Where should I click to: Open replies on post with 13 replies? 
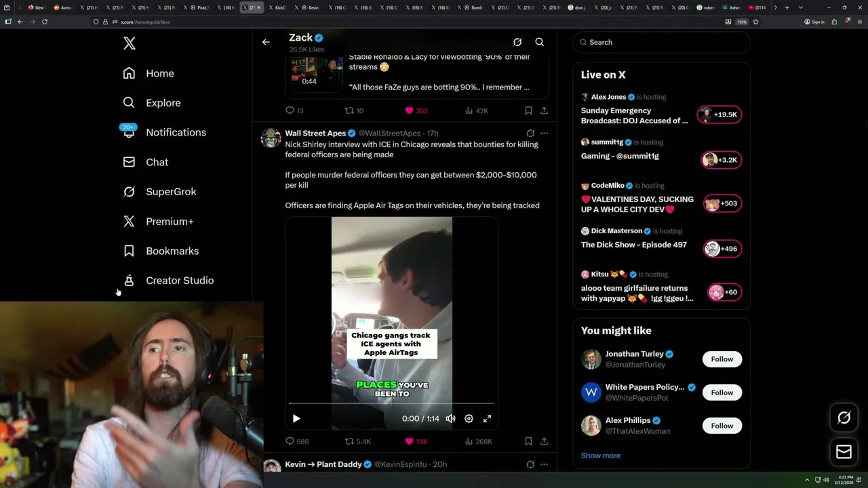pos(294,110)
